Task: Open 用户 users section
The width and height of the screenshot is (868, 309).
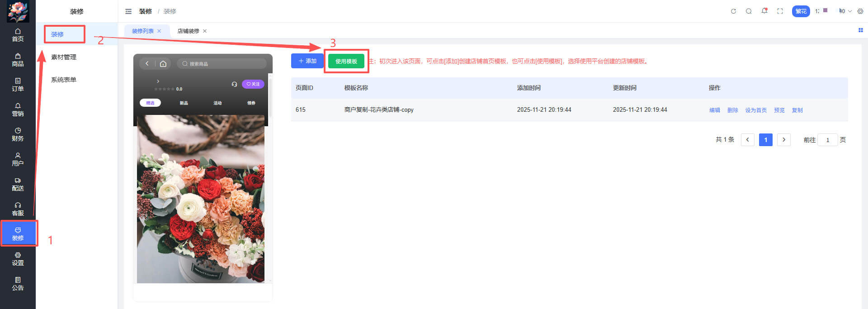Action: point(18,159)
